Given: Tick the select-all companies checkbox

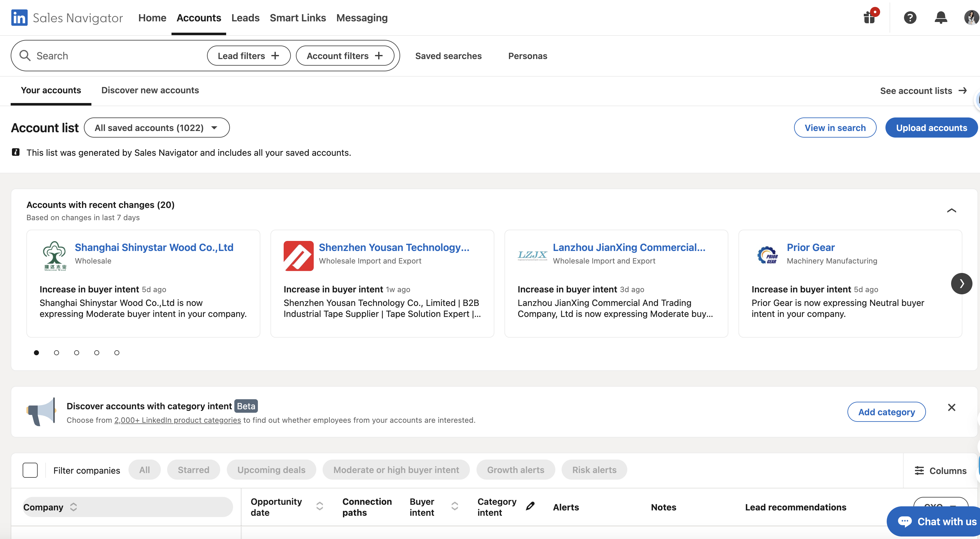Looking at the screenshot, I should tap(30, 470).
